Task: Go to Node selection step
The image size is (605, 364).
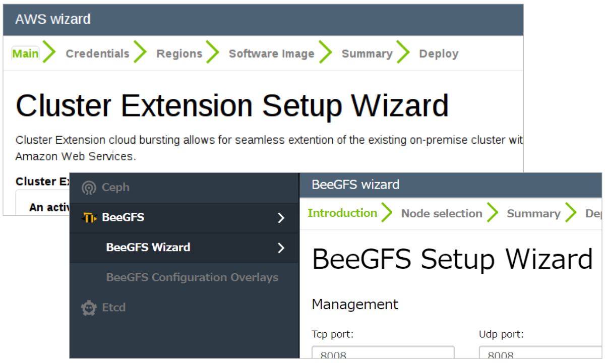Action: [442, 213]
